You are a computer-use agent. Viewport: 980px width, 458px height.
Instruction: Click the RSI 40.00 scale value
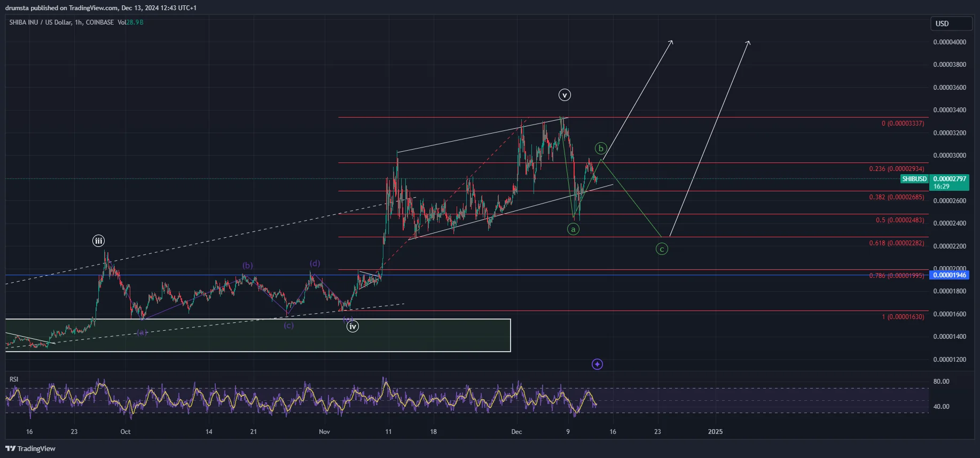pos(941,407)
